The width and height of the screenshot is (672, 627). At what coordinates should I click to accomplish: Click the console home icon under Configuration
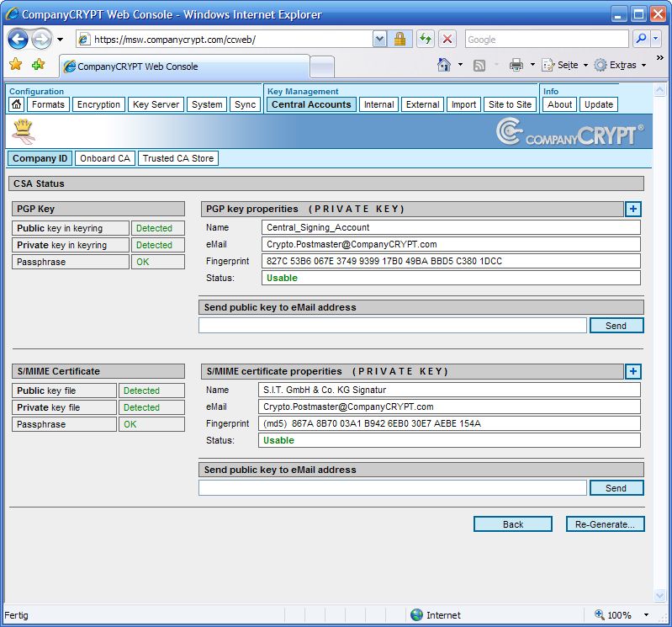[16, 104]
